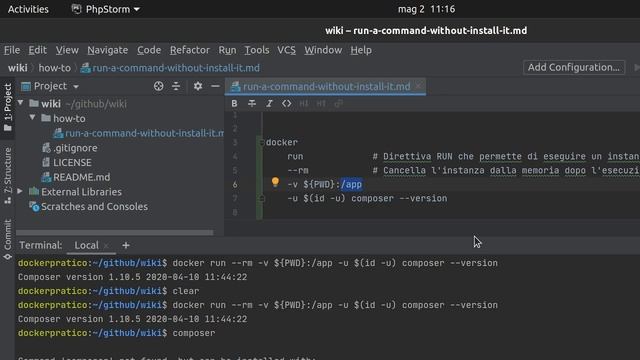640x360 pixels.
Task: Click wiki in the breadcrumb bar
Action: tap(18, 68)
